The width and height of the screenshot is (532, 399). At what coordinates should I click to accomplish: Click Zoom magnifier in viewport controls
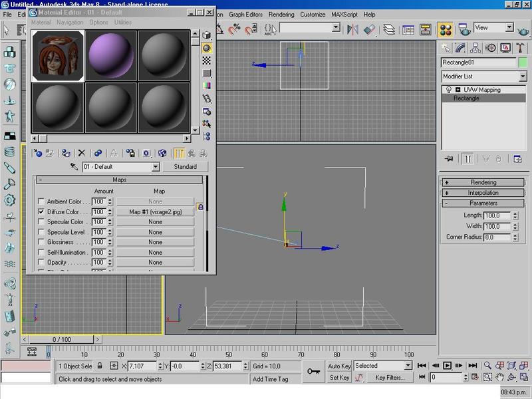(487, 365)
